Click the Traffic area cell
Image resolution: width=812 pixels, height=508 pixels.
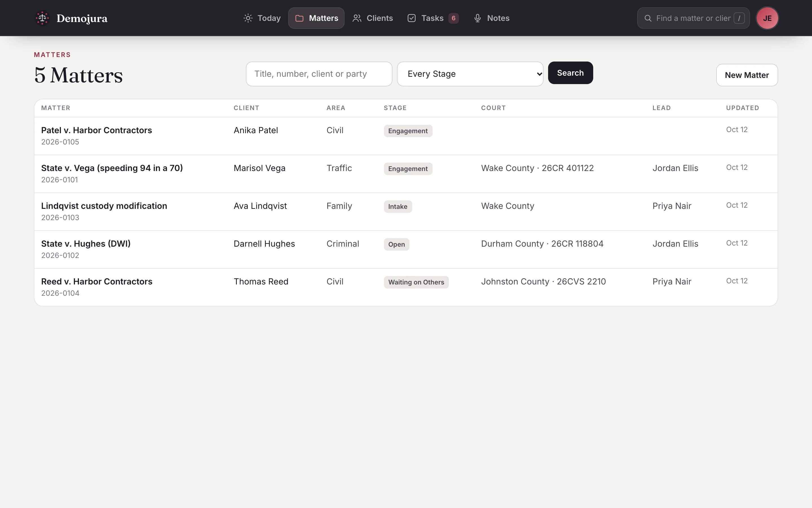[339, 168]
